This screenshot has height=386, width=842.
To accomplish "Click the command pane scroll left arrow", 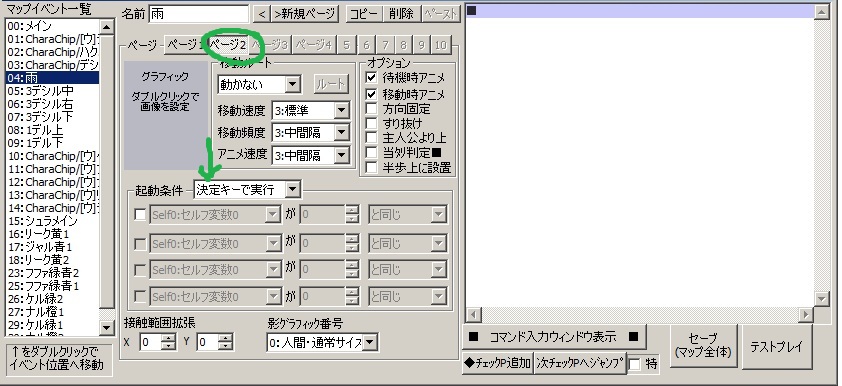I will [x=473, y=314].
